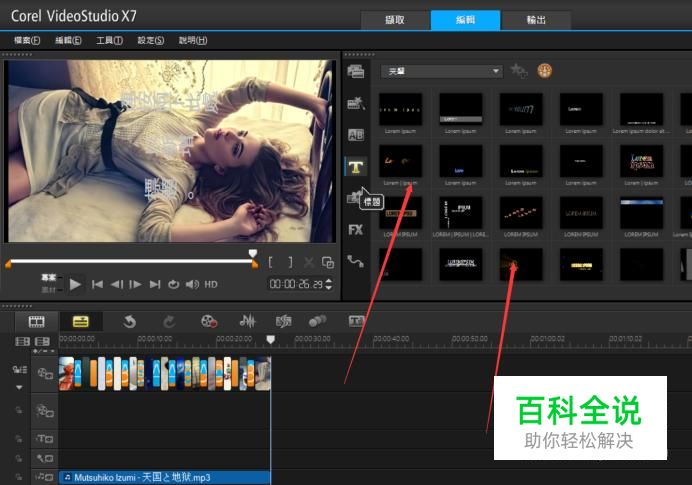Click the Undo arrow in timeline toolbar

(129, 322)
